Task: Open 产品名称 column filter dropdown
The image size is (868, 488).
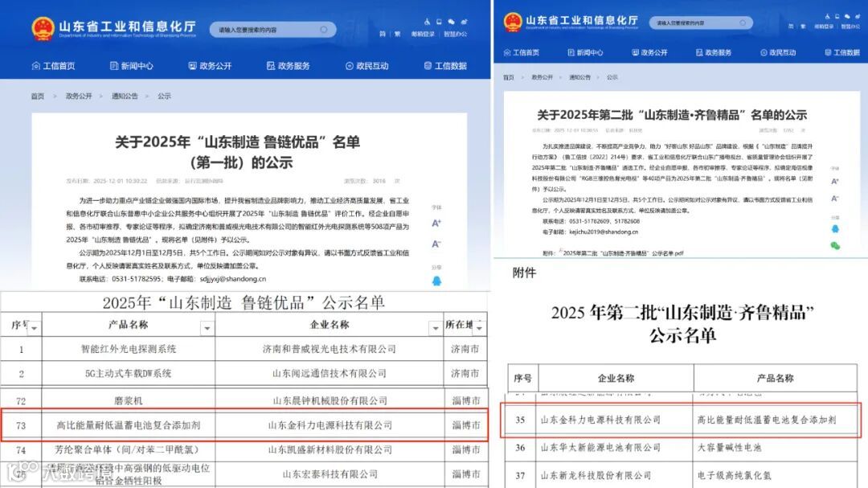Action: pyautogui.click(x=207, y=328)
